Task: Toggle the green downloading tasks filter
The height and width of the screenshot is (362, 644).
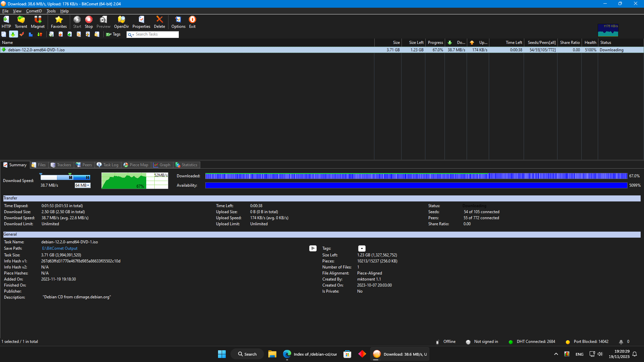Action: coord(13,34)
